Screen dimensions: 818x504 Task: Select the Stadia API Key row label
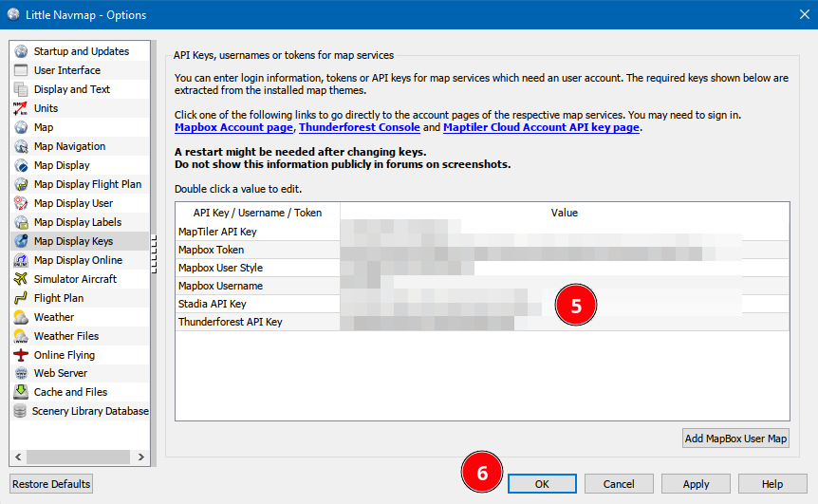213,304
